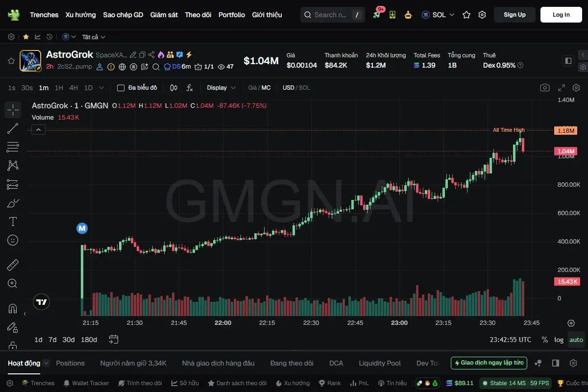The width and height of the screenshot is (588, 392).
Task: Open chart settings gear beside fullscreen
Action: 576,88
